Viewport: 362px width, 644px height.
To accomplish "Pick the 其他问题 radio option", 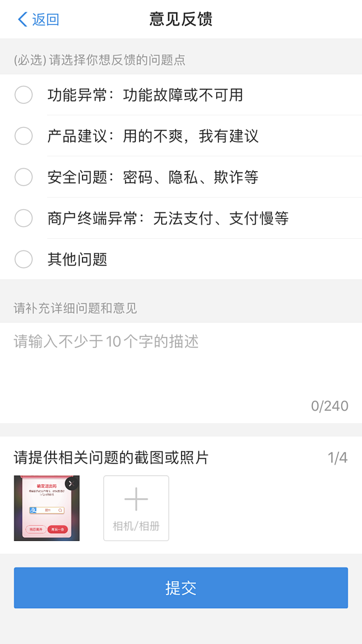I will tap(24, 259).
